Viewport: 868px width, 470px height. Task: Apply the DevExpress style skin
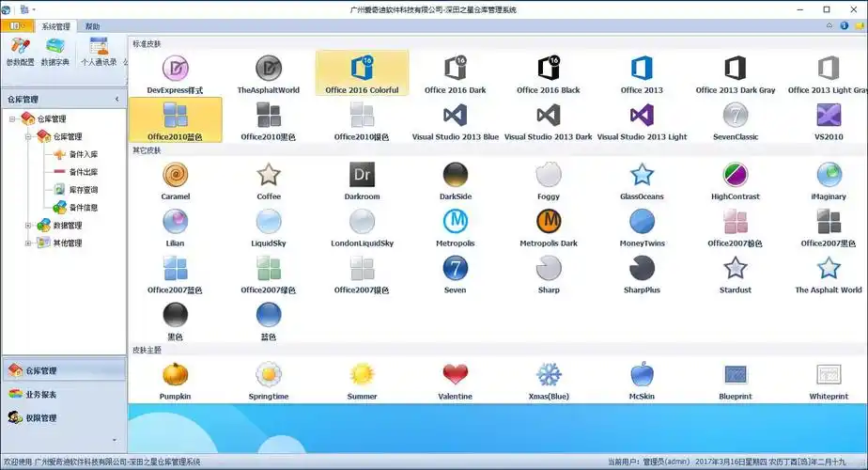(175, 73)
